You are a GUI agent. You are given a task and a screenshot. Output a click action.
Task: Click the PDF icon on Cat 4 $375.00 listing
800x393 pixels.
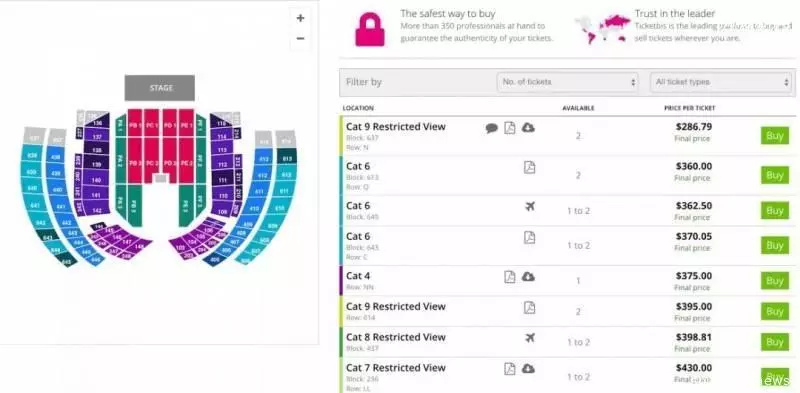[509, 277]
